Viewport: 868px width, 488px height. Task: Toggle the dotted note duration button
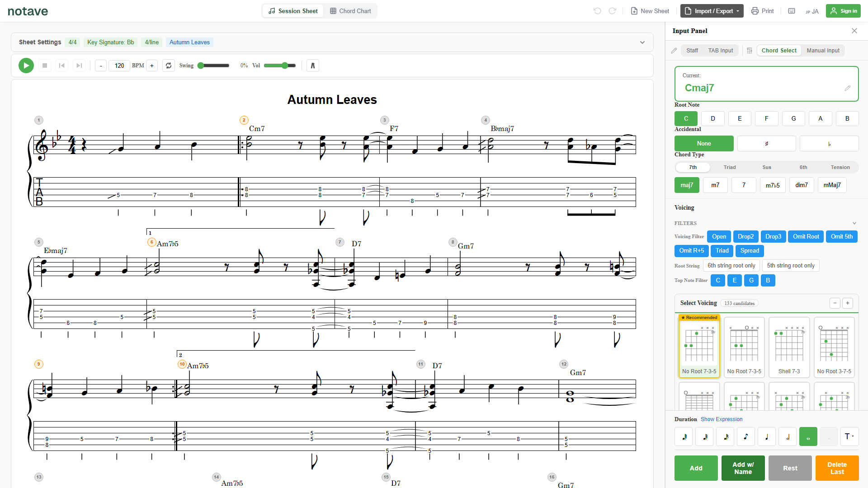point(829,436)
